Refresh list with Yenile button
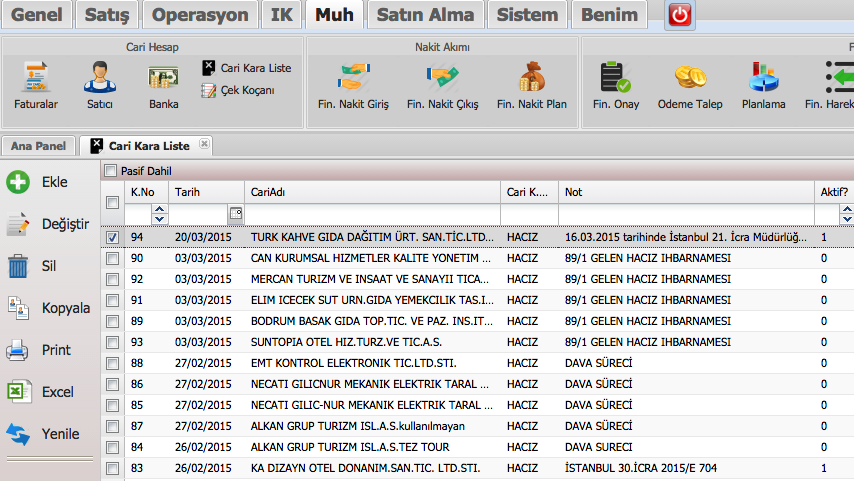 pyautogui.click(x=43, y=434)
